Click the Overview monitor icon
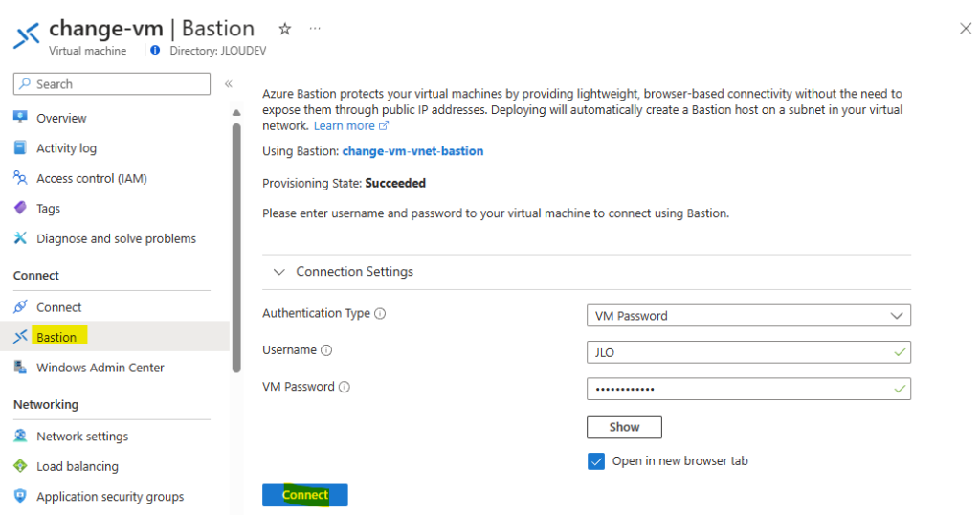 point(20,117)
